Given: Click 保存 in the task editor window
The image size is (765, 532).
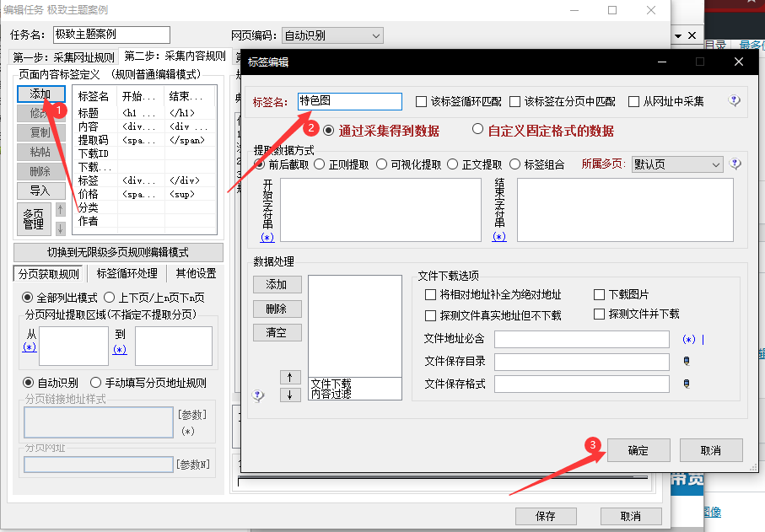Looking at the screenshot, I should point(546,516).
